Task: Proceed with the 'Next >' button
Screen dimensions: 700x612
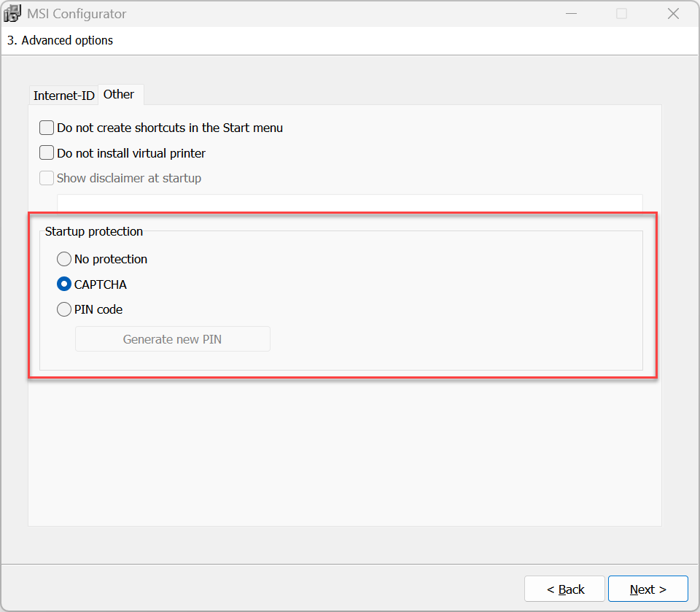Action: point(647,589)
